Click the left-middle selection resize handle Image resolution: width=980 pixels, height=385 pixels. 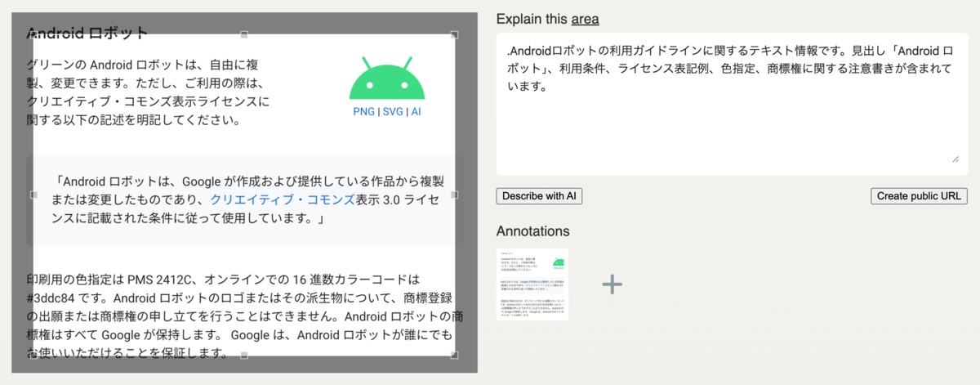(33, 195)
